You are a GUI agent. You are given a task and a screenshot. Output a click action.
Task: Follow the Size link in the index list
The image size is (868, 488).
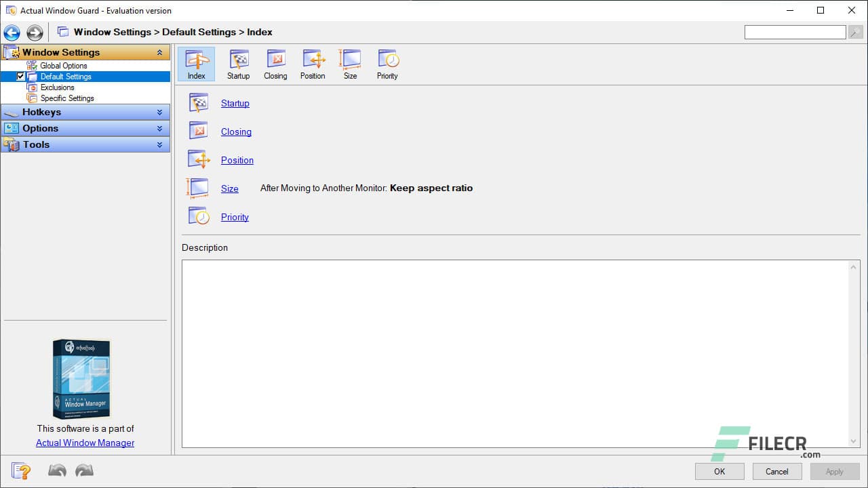pos(230,188)
